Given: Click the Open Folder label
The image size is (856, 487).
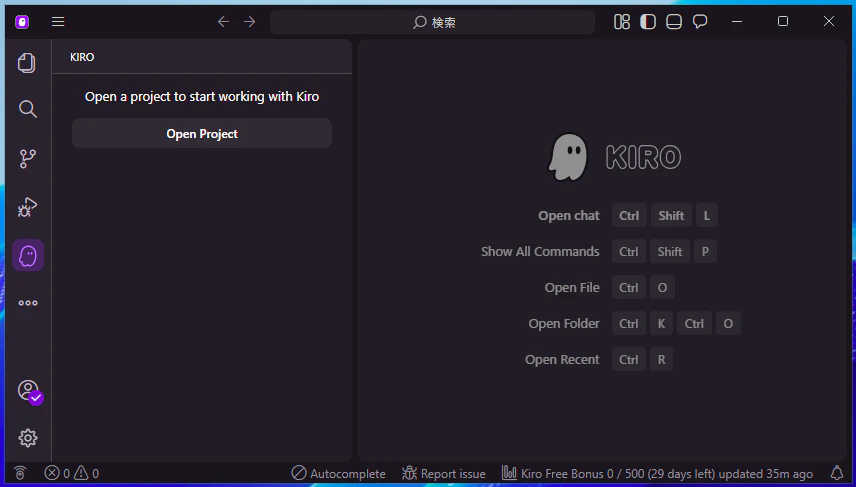Looking at the screenshot, I should coord(564,324).
